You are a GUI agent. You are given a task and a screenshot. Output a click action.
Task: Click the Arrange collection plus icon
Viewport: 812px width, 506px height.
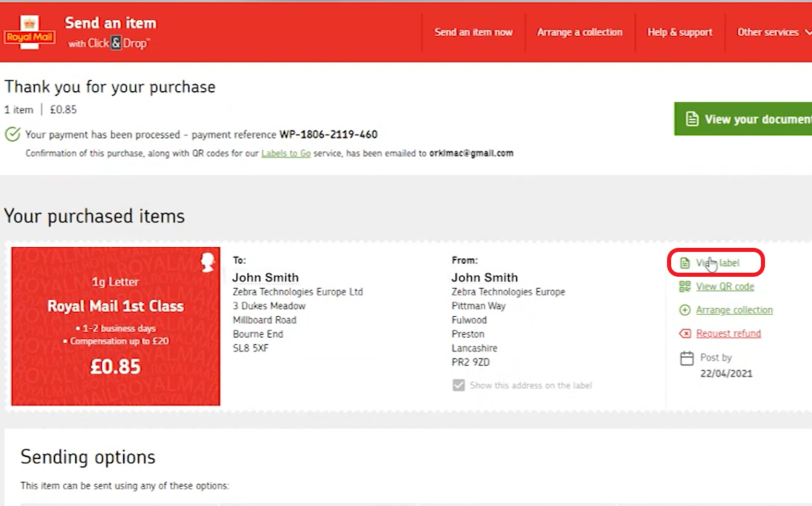[x=685, y=310]
